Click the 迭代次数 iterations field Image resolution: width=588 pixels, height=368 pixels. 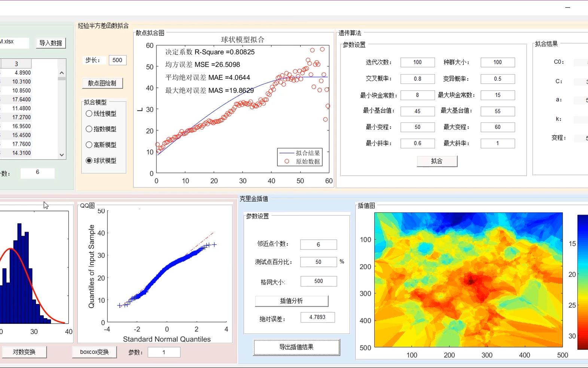click(418, 62)
